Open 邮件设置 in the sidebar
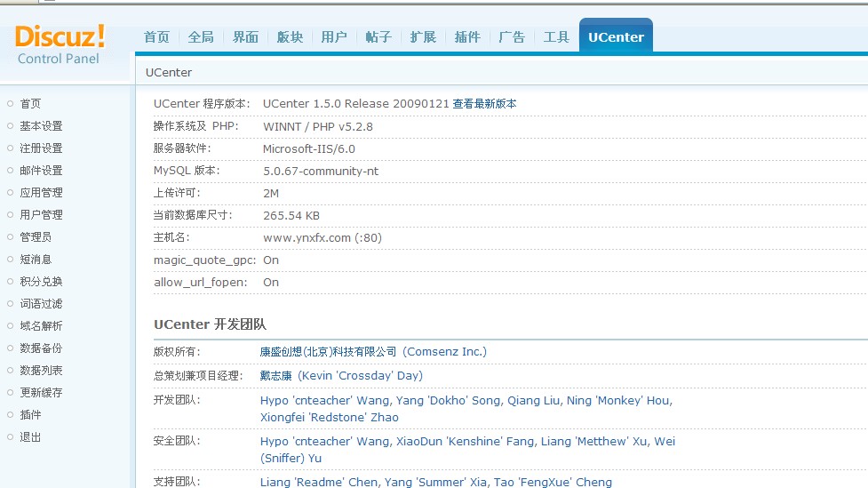The image size is (868, 488). pyautogui.click(x=41, y=170)
